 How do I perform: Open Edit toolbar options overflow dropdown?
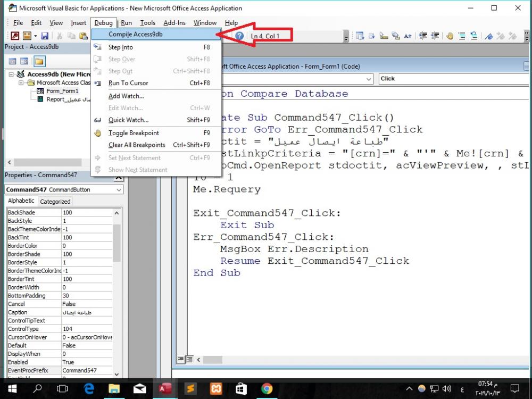click(527, 36)
